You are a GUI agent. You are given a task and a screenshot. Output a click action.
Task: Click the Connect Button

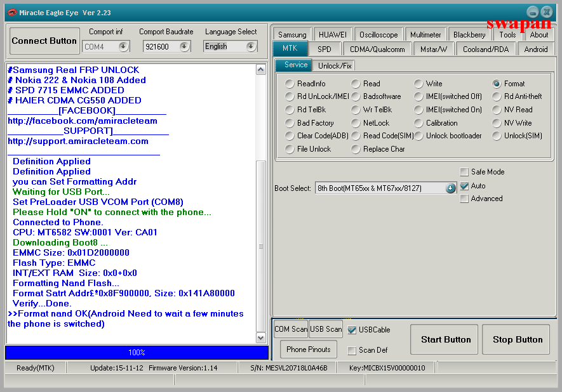44,41
